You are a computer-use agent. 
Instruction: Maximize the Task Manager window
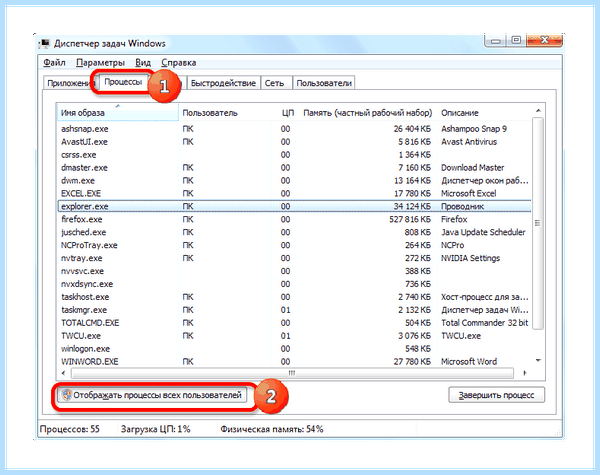[x=516, y=40]
